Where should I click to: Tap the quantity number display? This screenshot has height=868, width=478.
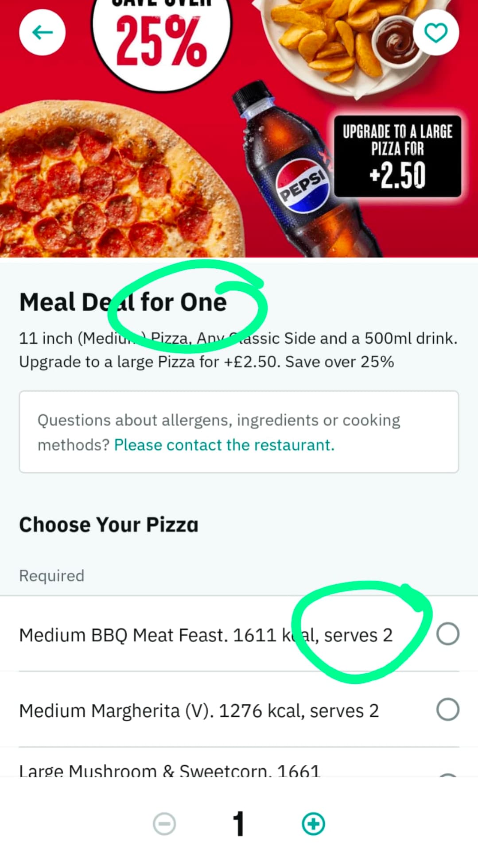[x=238, y=824]
